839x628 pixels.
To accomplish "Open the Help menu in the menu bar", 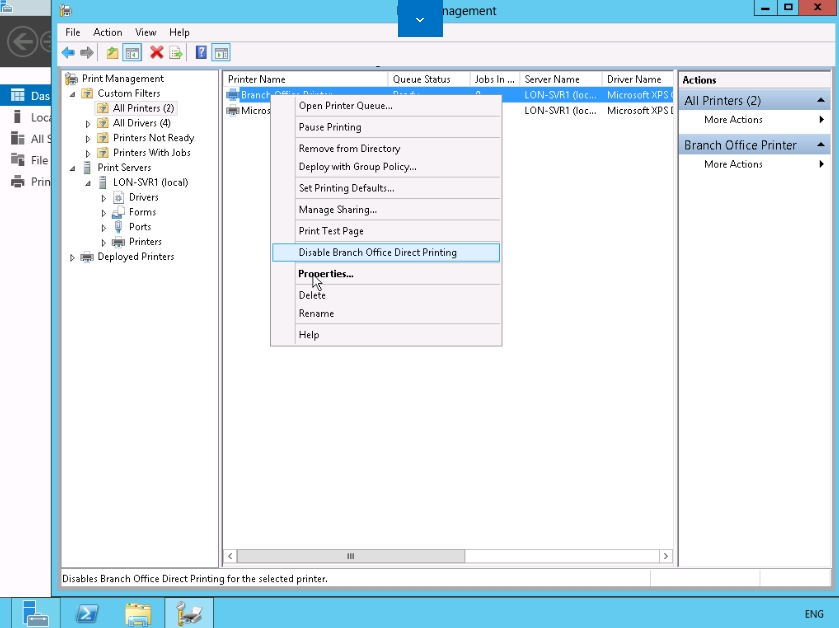I will 179,32.
